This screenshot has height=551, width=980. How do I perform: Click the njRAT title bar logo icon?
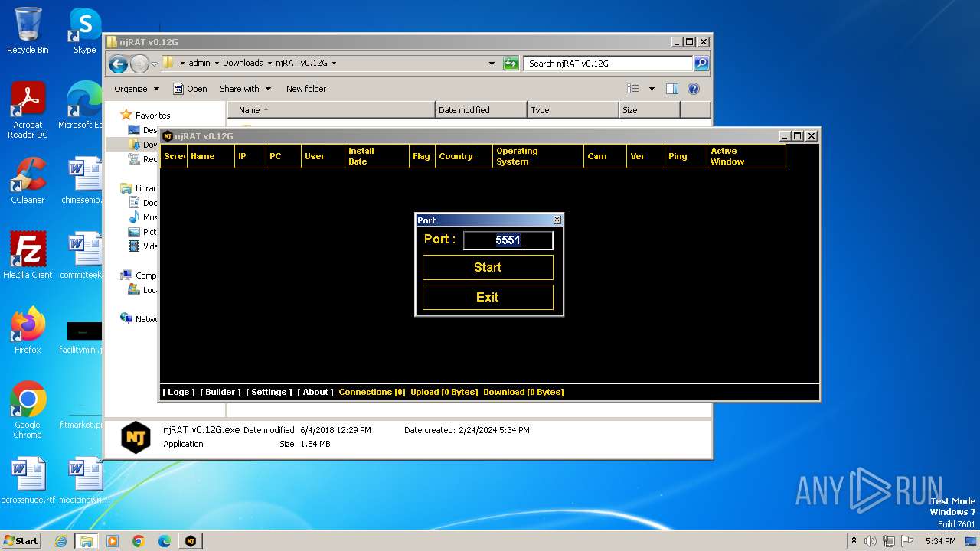tap(168, 136)
